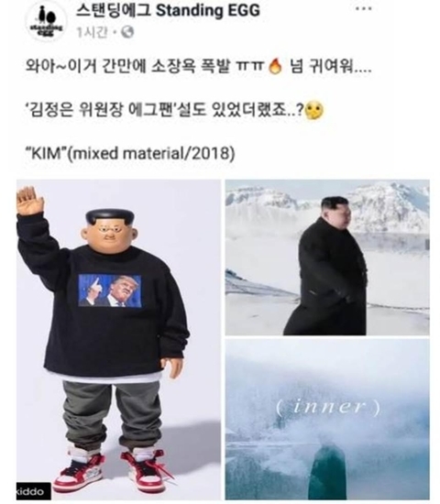Open the misty blue album cover image
Viewport: 440px width, 504px height.
click(327, 419)
